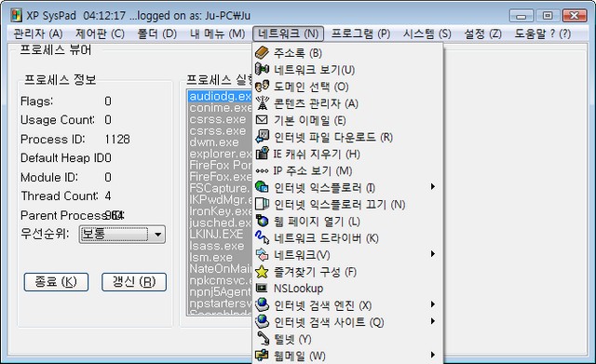The width and height of the screenshot is (596, 364).
Task: Click the XP SysPad title bar icon
Action: coord(16,15)
